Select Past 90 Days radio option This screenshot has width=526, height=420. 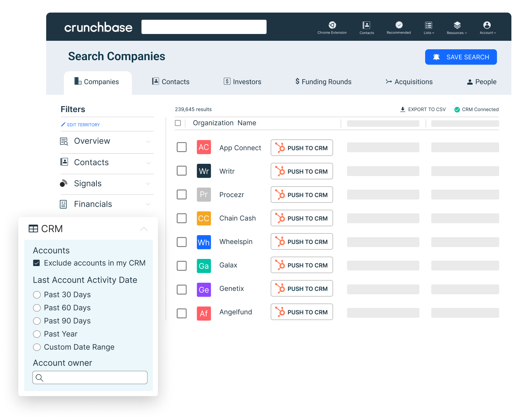point(37,321)
